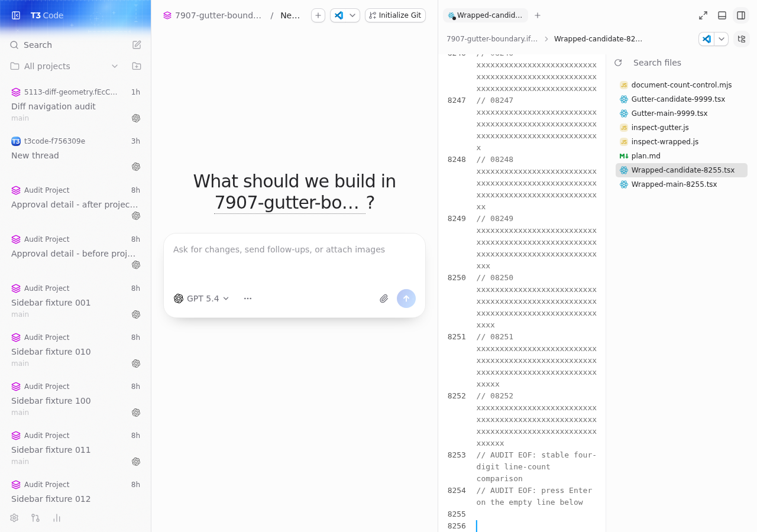Viewport: 757px width, 532px height.
Task: Open settings gear in sidebar footer
Action: click(x=14, y=518)
